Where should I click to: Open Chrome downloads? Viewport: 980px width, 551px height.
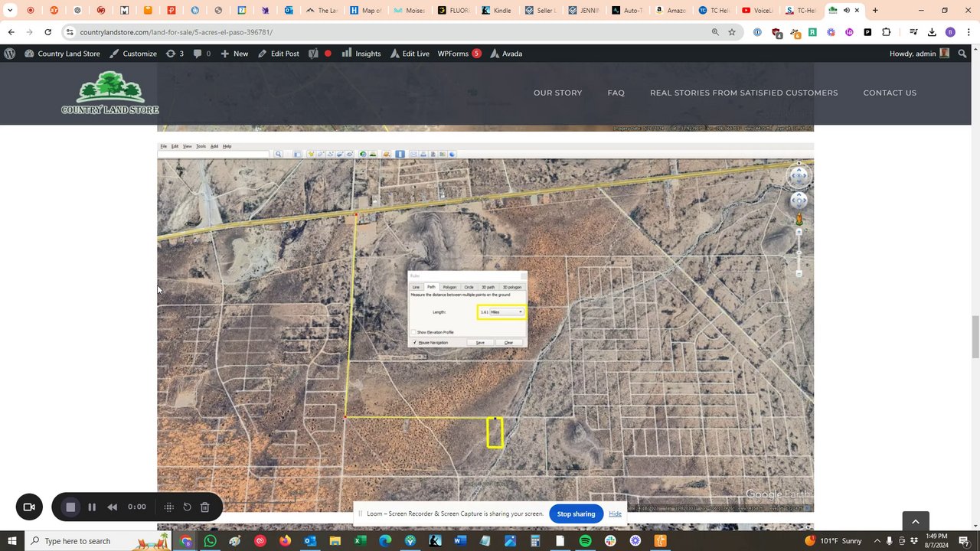pyautogui.click(x=932, y=32)
